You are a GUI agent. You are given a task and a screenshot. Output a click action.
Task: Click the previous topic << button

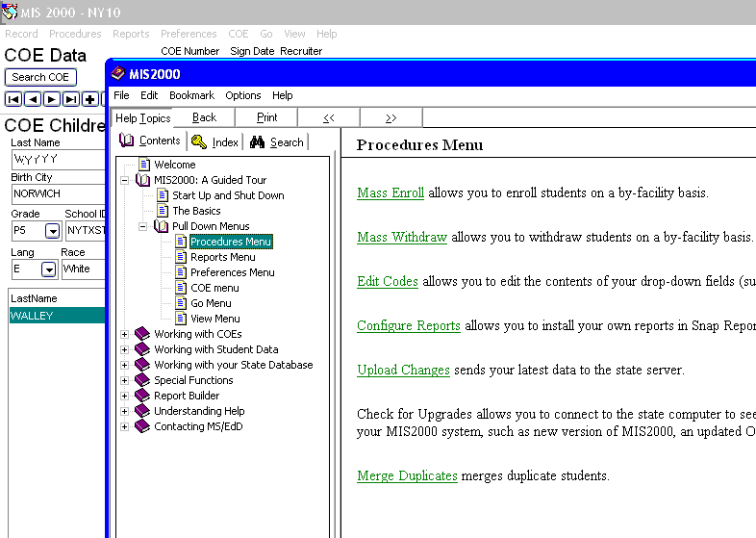pos(329,117)
